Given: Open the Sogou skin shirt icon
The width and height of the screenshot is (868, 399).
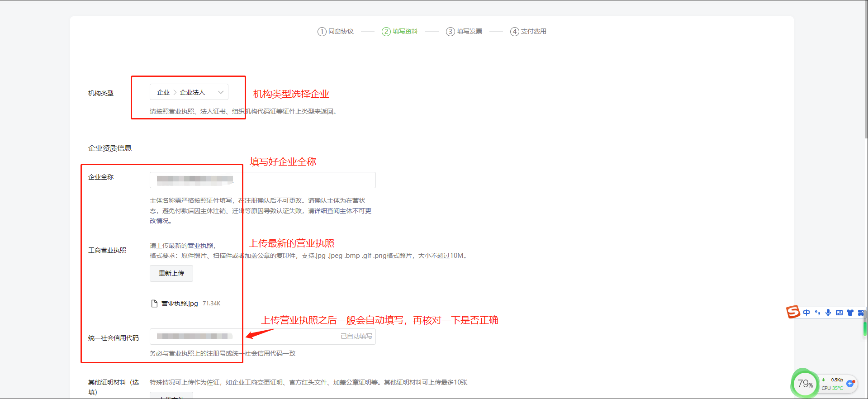Looking at the screenshot, I should (850, 313).
